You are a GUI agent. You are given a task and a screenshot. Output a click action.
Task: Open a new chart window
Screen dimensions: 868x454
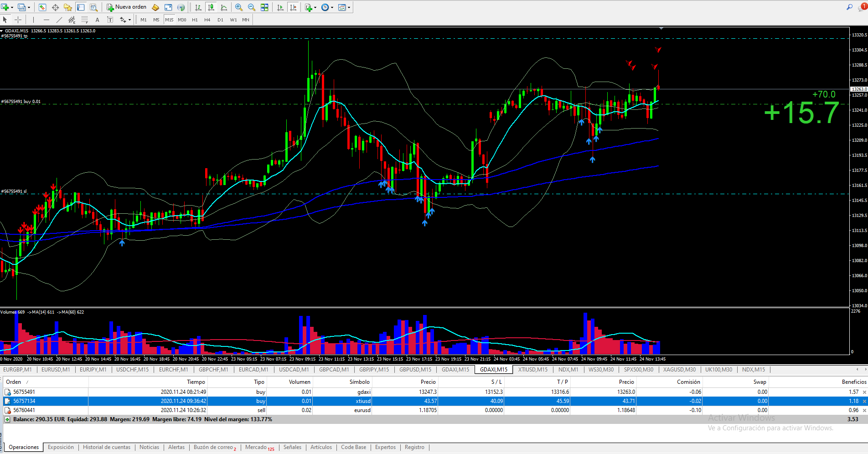[5, 7]
